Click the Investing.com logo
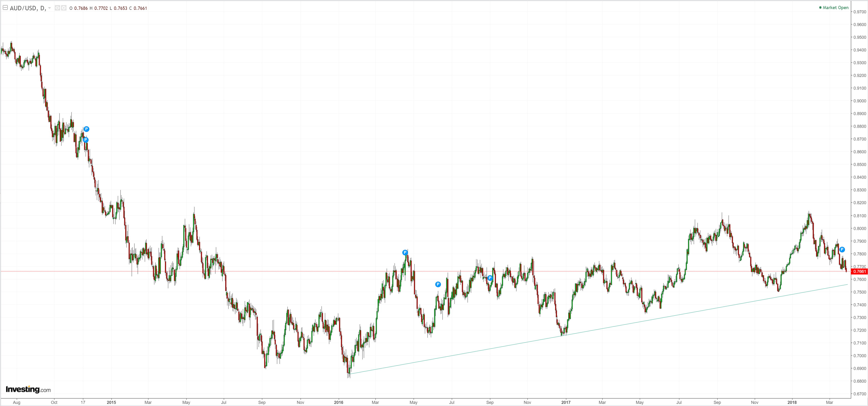 point(28,389)
